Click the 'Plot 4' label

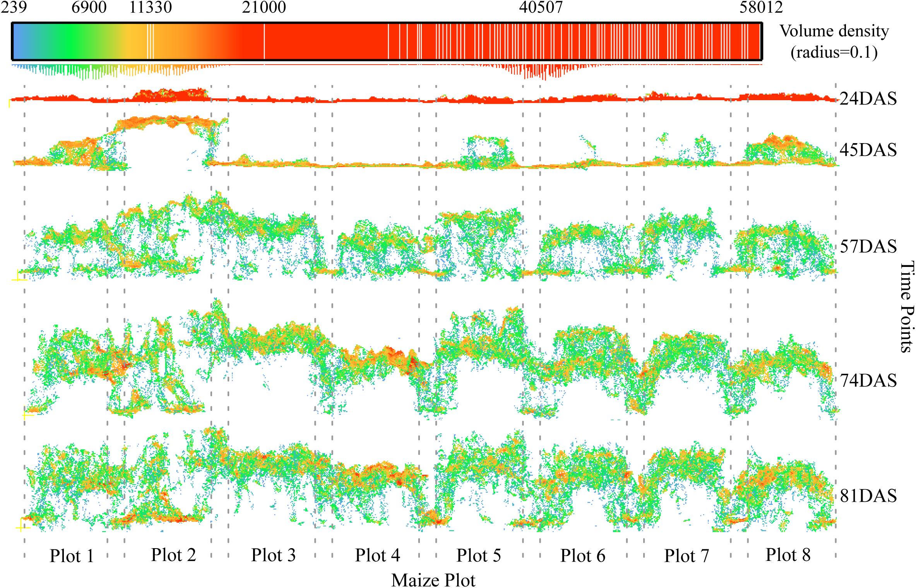point(377,556)
